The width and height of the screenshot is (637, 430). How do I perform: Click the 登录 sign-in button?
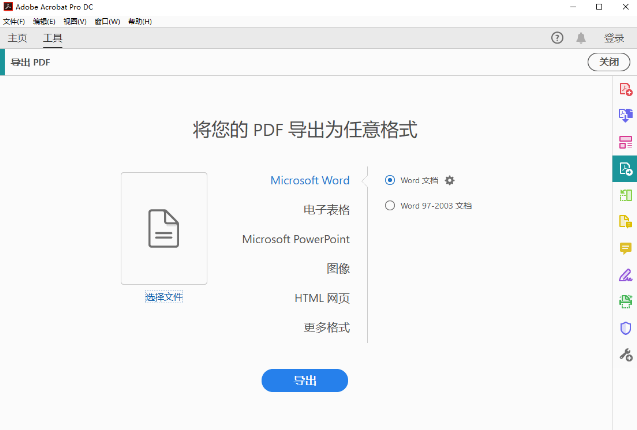tap(614, 38)
